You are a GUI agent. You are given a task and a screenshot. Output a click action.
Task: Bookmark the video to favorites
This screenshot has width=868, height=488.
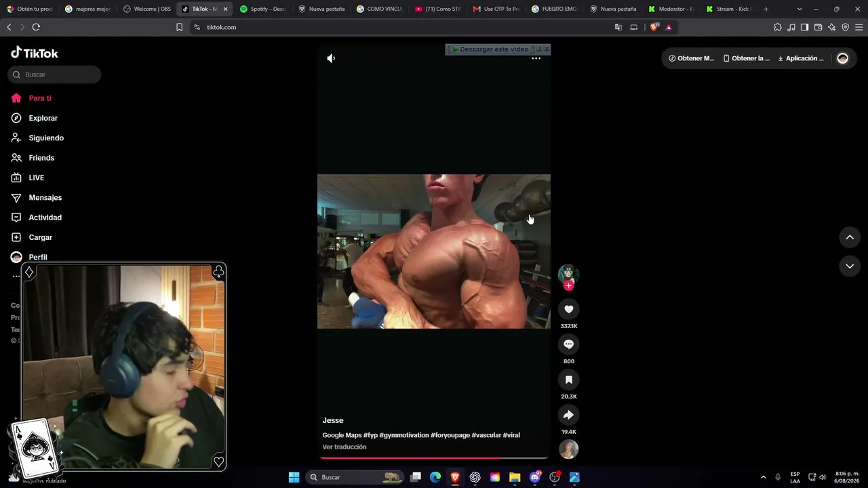[x=569, y=380]
